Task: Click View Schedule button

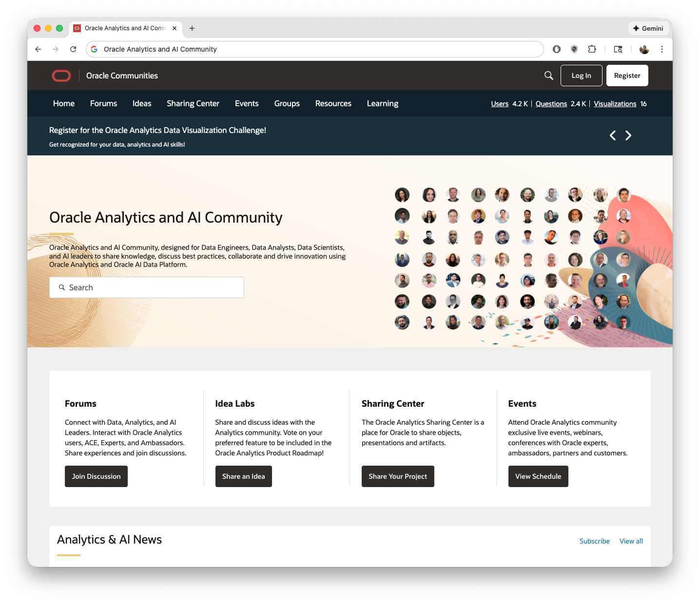Action: 538,476
